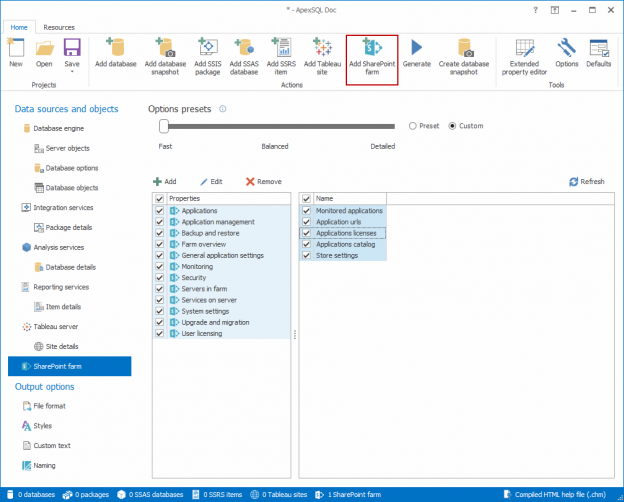Uncheck the Applications property checkbox

pos(160,211)
